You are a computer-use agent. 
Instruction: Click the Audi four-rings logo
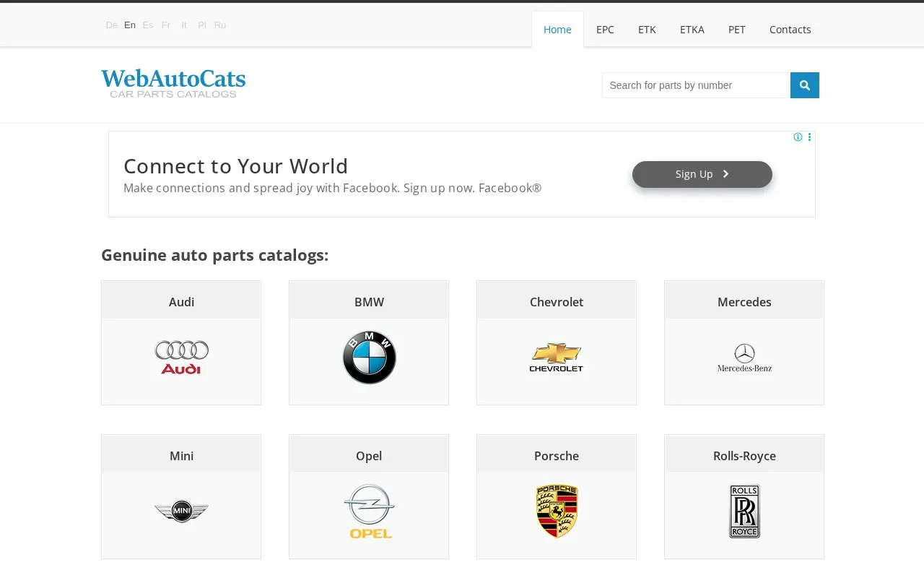(x=181, y=358)
